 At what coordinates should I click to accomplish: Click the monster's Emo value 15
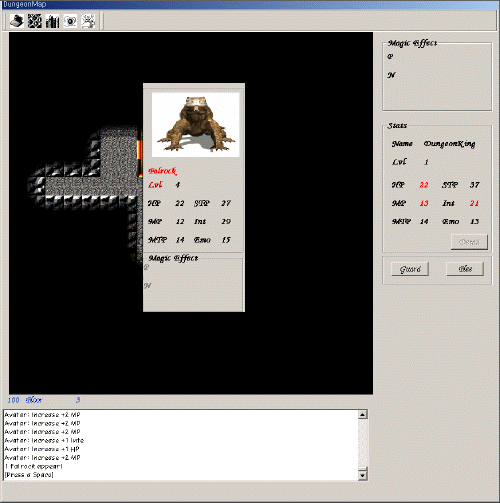click(x=226, y=240)
